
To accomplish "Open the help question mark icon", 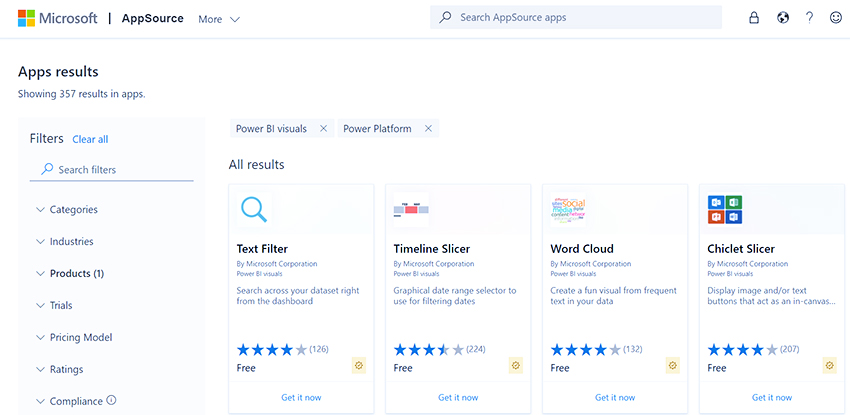I will (x=809, y=18).
